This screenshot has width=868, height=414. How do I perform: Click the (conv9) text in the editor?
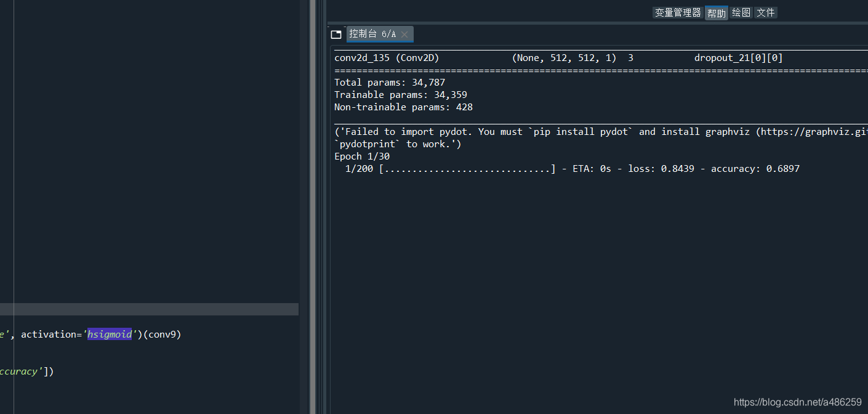(x=162, y=335)
